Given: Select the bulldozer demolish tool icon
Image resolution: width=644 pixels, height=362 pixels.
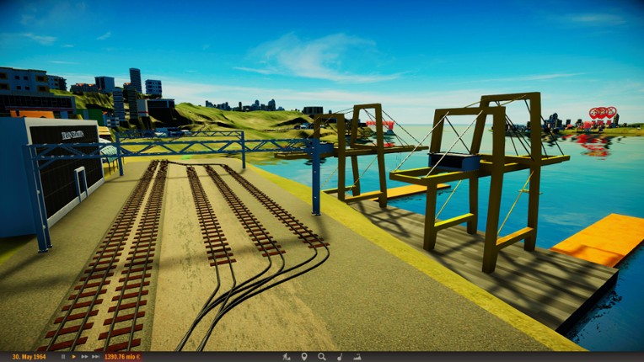Looking at the screenshot, I should (x=357, y=357).
